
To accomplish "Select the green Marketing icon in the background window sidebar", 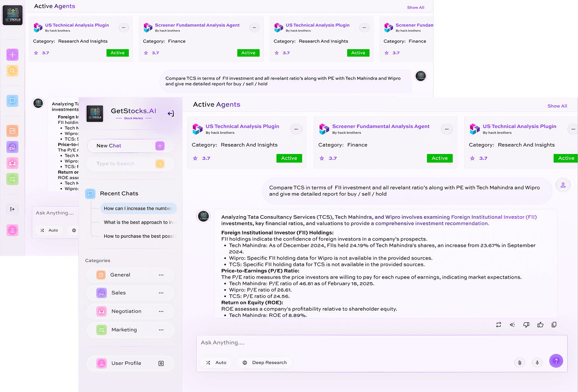I will point(12,179).
